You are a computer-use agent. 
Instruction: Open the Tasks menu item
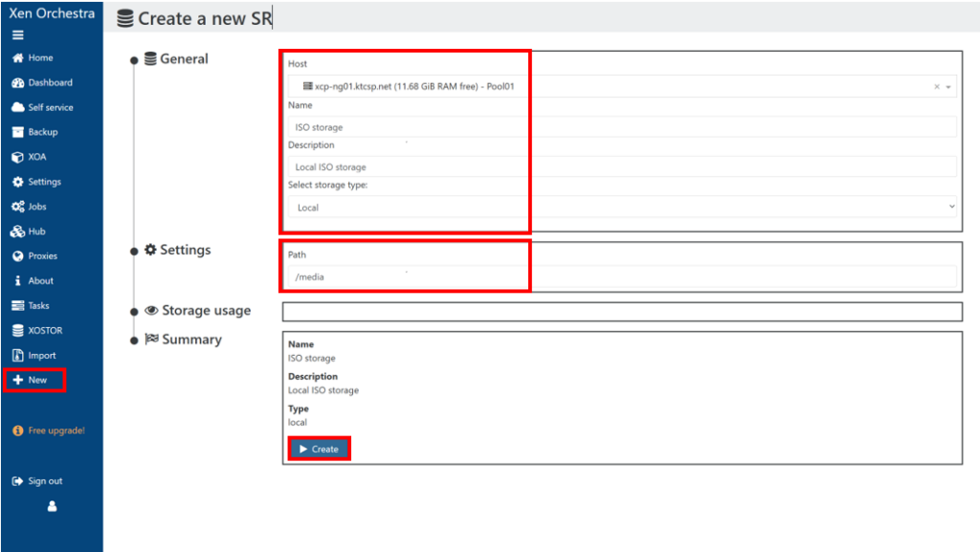pyautogui.click(x=38, y=306)
